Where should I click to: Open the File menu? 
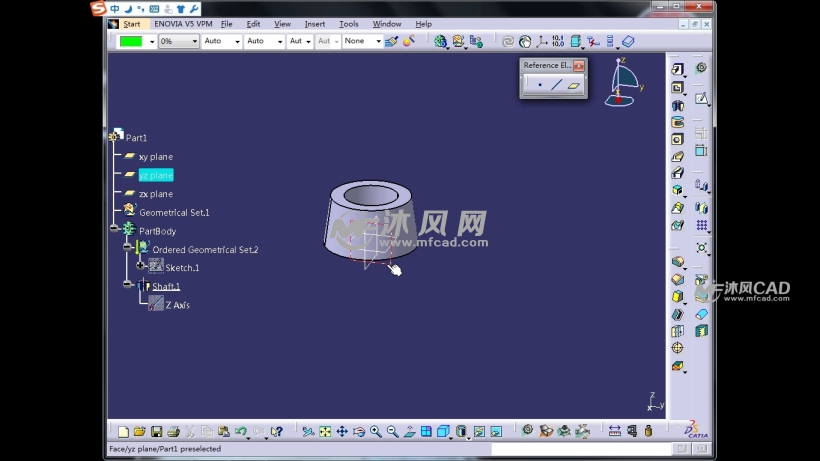click(226, 24)
